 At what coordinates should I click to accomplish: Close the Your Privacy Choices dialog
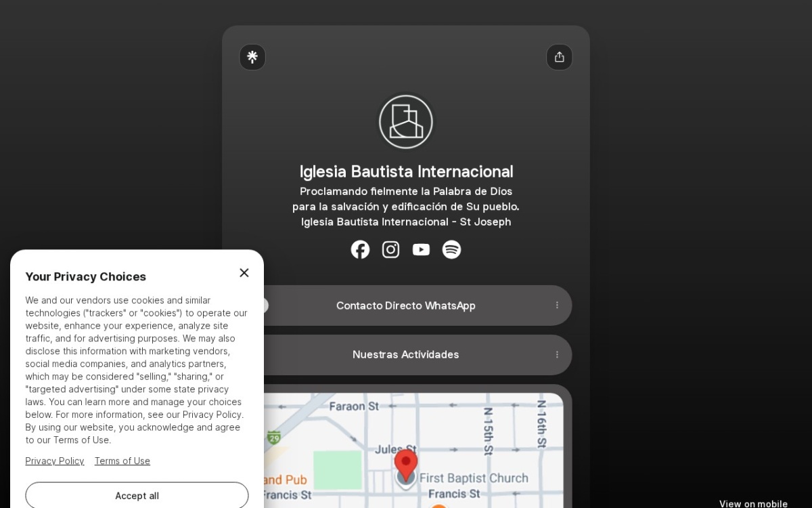[244, 273]
